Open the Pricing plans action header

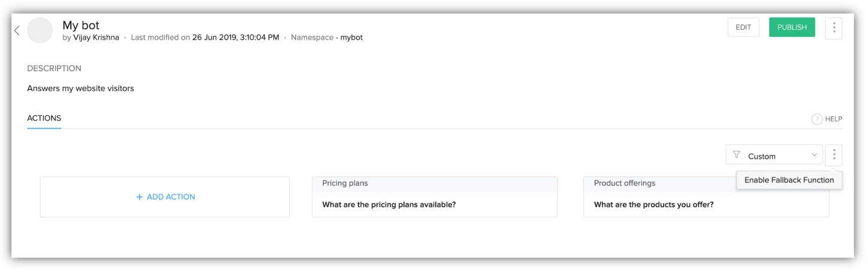[x=345, y=184]
